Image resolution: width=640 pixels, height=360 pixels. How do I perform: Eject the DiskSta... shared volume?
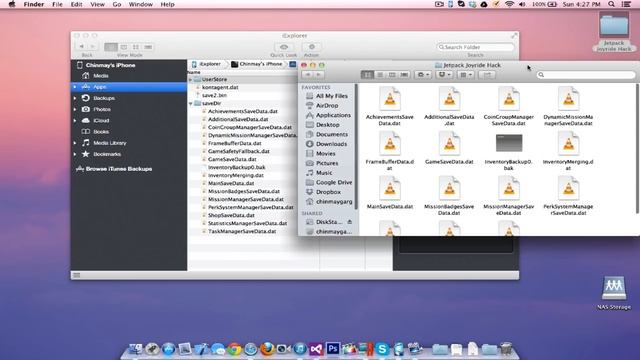pos(350,222)
